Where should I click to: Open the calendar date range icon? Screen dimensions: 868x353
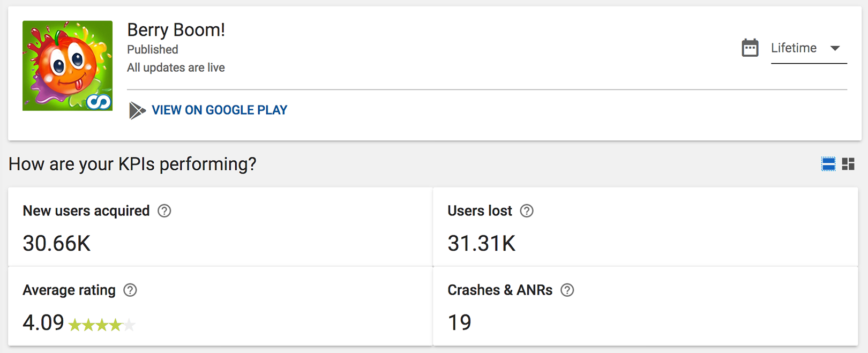750,48
